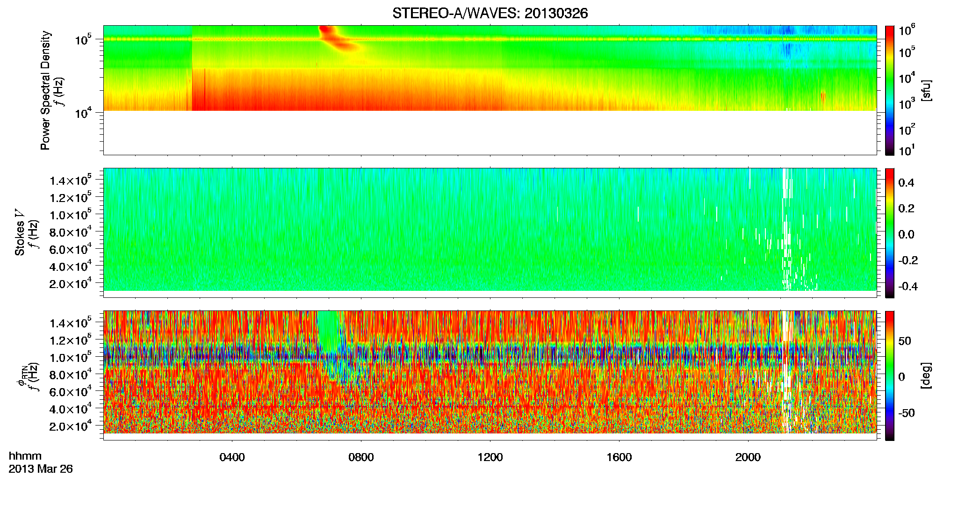
Task: Click the white data gap in the Stokes V panel
Action: coord(787,229)
